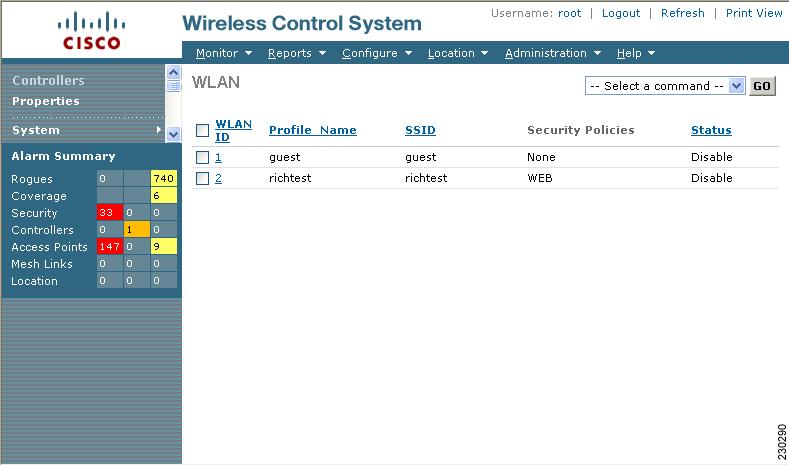Click the Controllers orange alarm count 1
This screenshot has height=466, width=789.
[136, 229]
